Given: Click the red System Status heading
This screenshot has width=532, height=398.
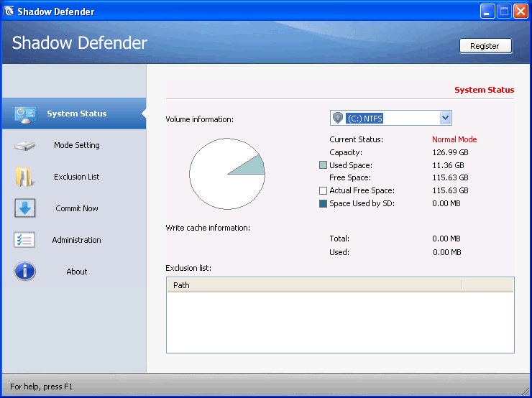Looking at the screenshot, I should click(x=484, y=90).
